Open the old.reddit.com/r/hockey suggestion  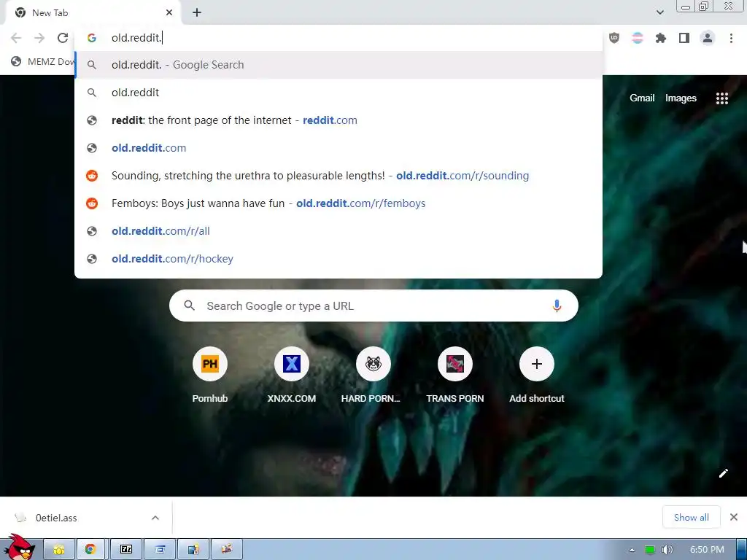(338, 259)
